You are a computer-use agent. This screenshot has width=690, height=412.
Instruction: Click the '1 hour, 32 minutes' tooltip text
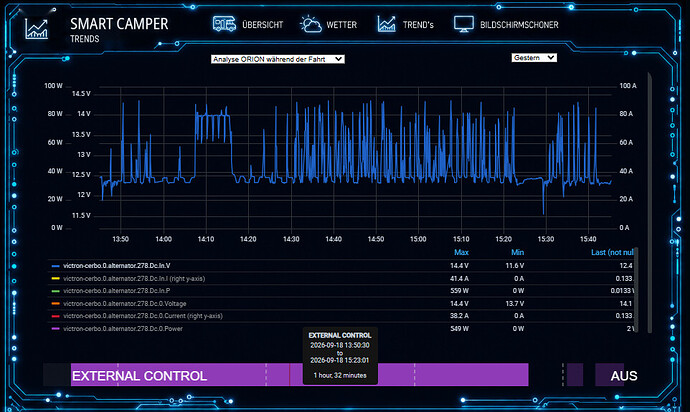coord(340,375)
